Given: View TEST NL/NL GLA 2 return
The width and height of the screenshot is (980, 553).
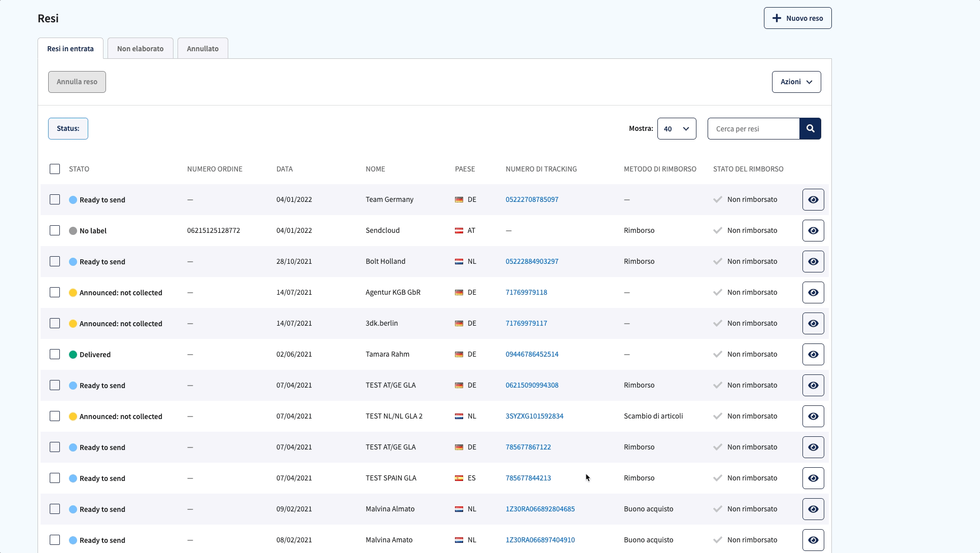Looking at the screenshot, I should [813, 416].
